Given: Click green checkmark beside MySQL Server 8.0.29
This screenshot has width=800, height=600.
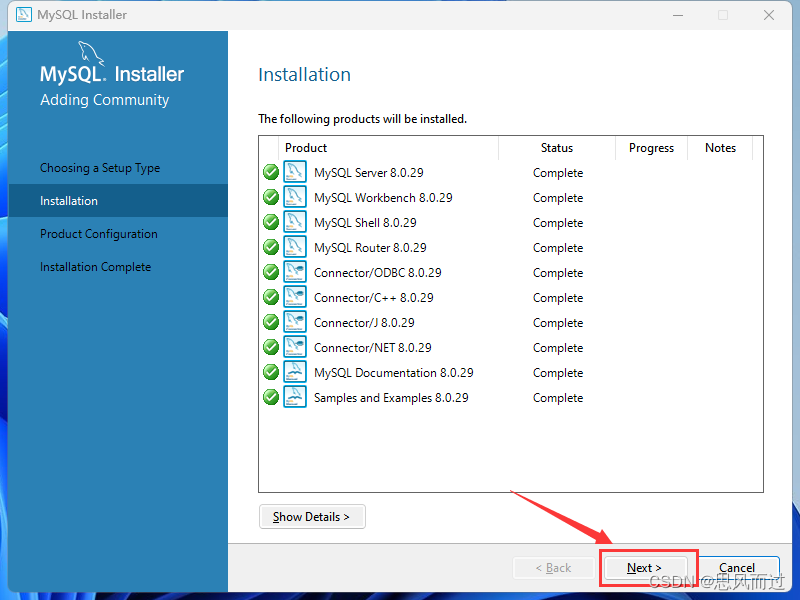Looking at the screenshot, I should pyautogui.click(x=271, y=172).
